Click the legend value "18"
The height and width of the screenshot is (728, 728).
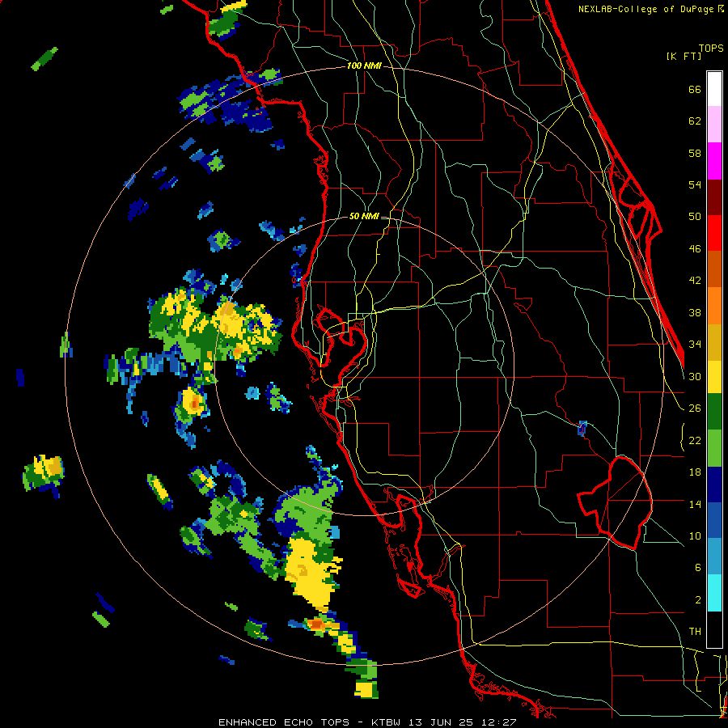tap(695, 472)
